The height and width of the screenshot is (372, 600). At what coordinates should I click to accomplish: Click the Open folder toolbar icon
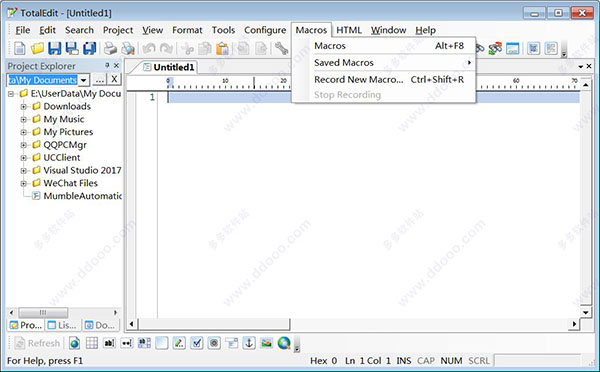click(x=37, y=49)
